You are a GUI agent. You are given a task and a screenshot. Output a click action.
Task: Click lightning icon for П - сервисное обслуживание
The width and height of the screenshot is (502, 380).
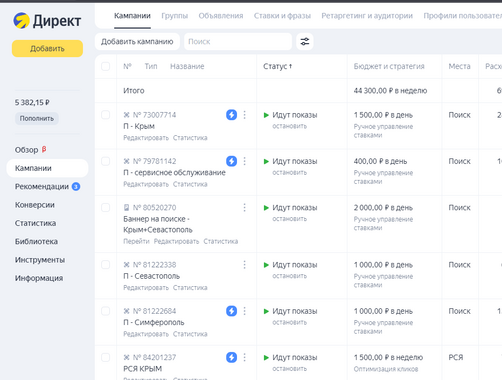point(231,161)
